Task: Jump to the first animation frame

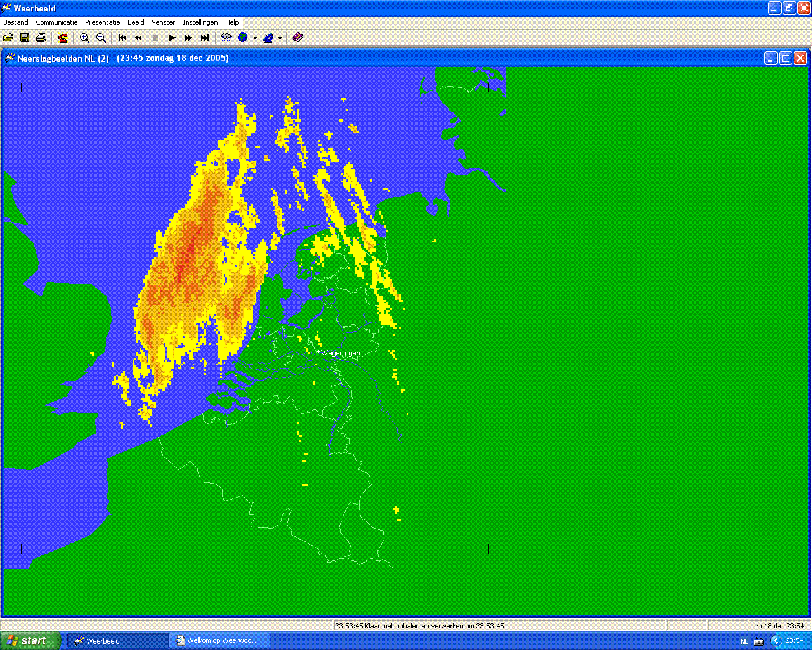Action: click(x=122, y=37)
